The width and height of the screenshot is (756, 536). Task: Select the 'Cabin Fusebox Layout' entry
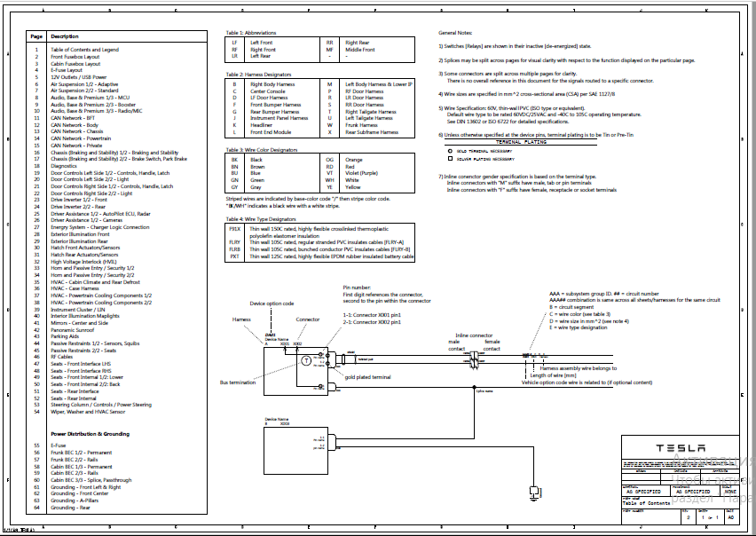[x=75, y=64]
